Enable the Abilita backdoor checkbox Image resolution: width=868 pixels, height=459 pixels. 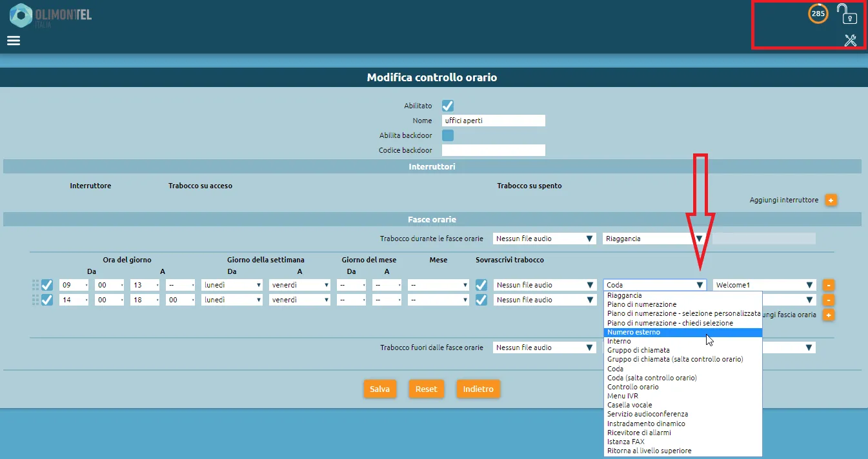(447, 135)
